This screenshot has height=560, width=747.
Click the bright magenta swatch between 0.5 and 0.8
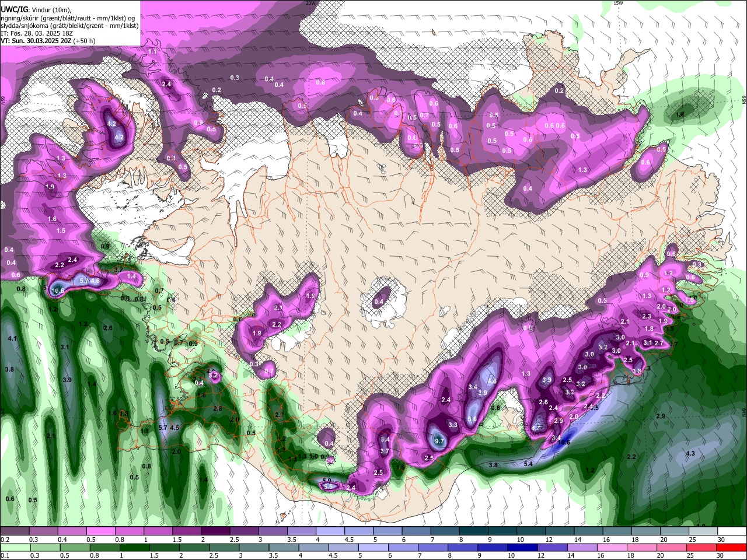pos(100,531)
